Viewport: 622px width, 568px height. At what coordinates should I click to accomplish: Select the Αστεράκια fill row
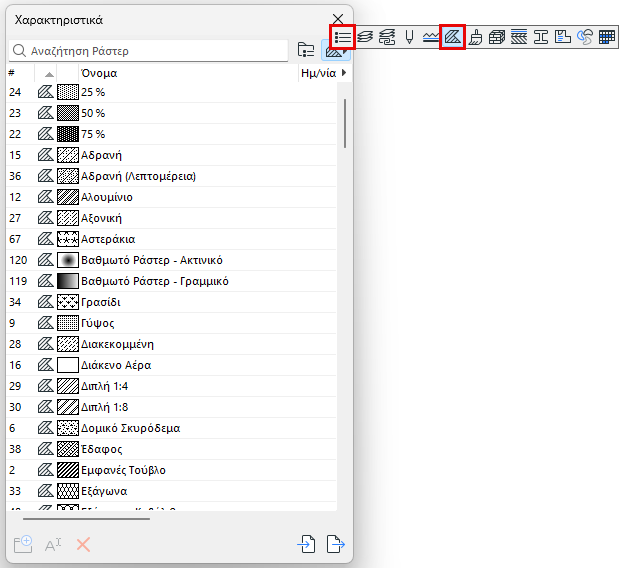pyautogui.click(x=171, y=239)
